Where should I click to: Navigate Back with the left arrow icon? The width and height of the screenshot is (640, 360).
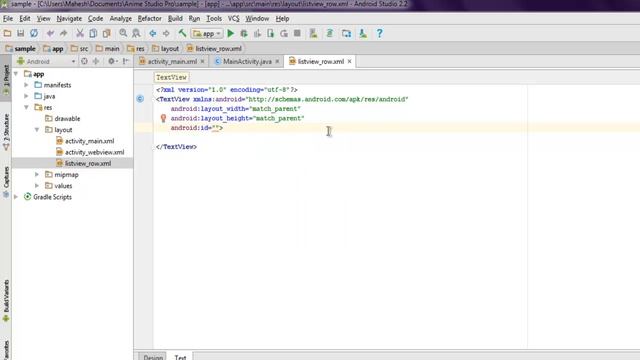tap(153, 33)
